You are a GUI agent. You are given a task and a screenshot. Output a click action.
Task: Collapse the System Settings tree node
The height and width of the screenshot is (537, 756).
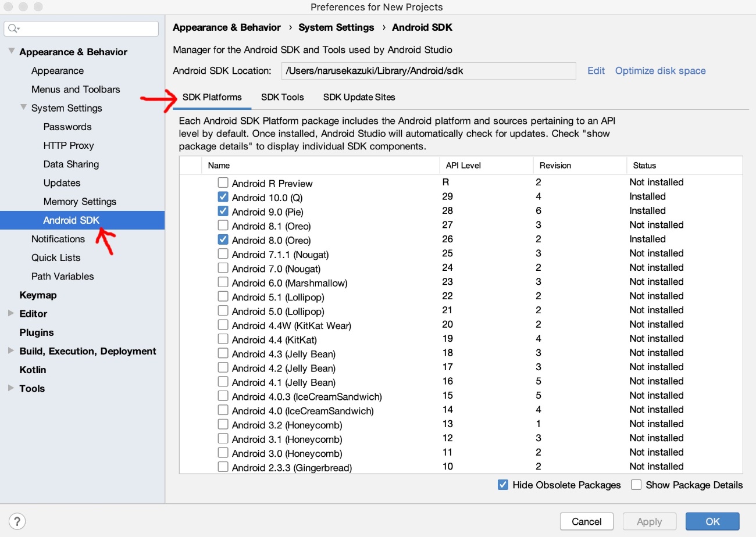tap(23, 108)
